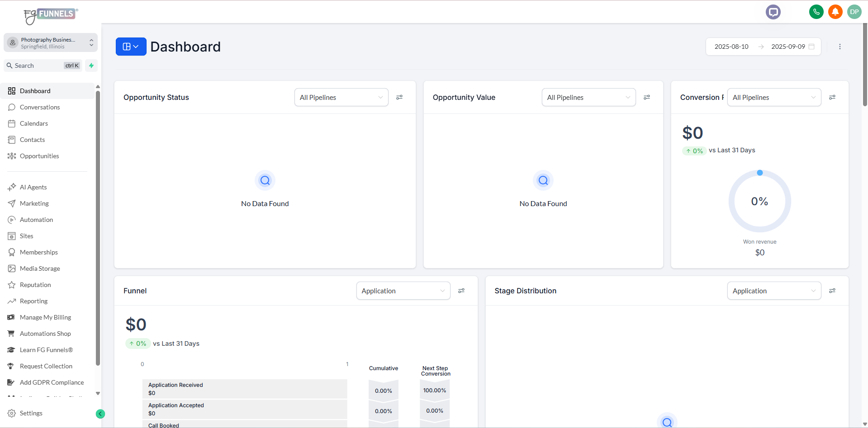Click the Learn FG Funnels link
Image resolution: width=868 pixels, height=428 pixels.
pos(46,350)
